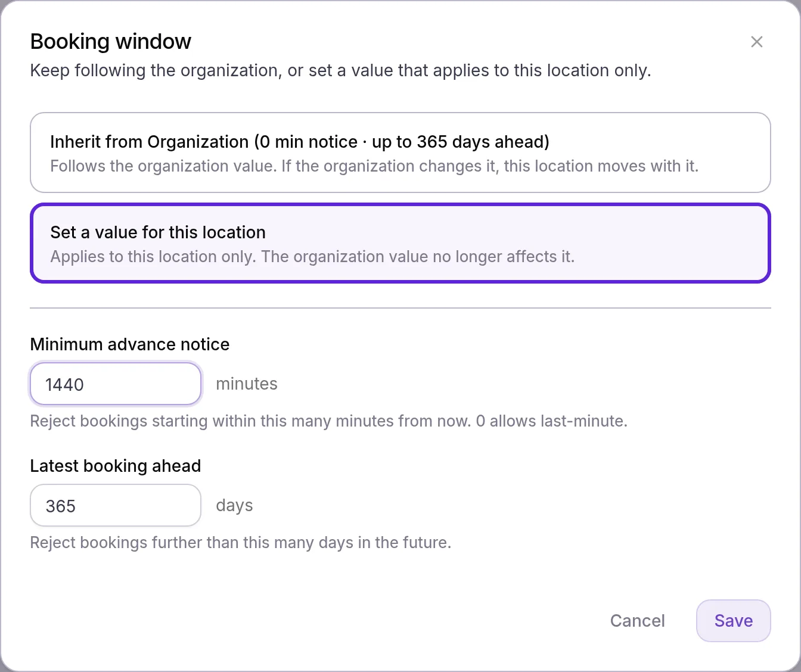
Task: Click the Latest booking ahead label
Action: [x=116, y=466]
